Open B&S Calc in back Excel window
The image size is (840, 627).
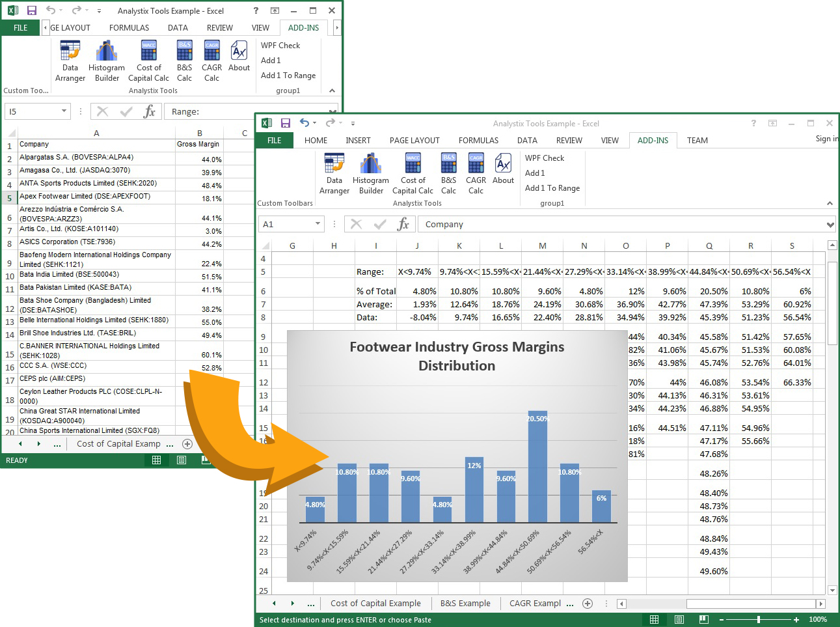(x=184, y=61)
